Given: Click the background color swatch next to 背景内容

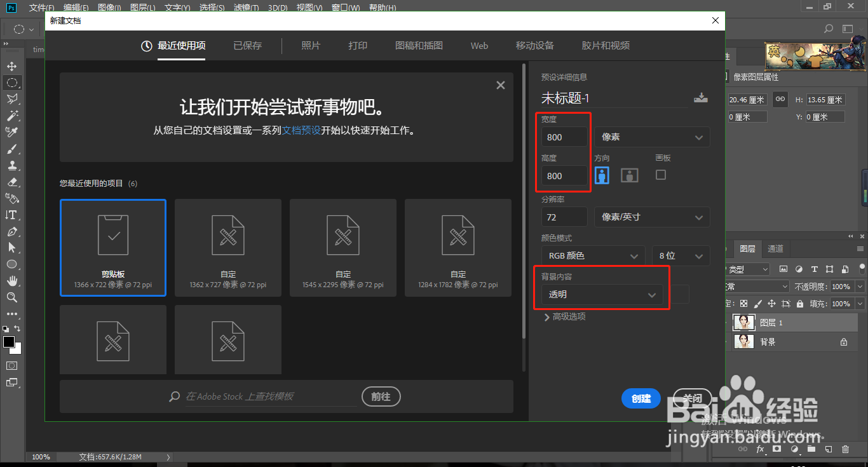Looking at the screenshot, I should pos(680,294).
